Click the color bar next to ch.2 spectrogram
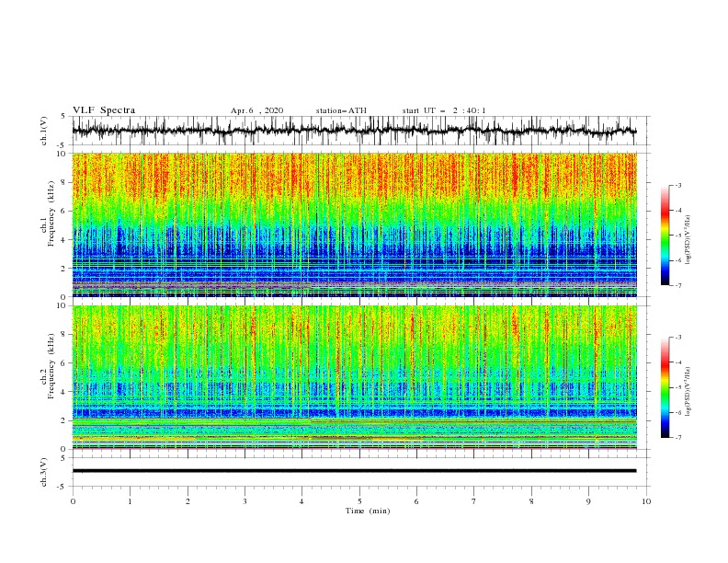The height and width of the screenshot is (563, 728). point(665,387)
